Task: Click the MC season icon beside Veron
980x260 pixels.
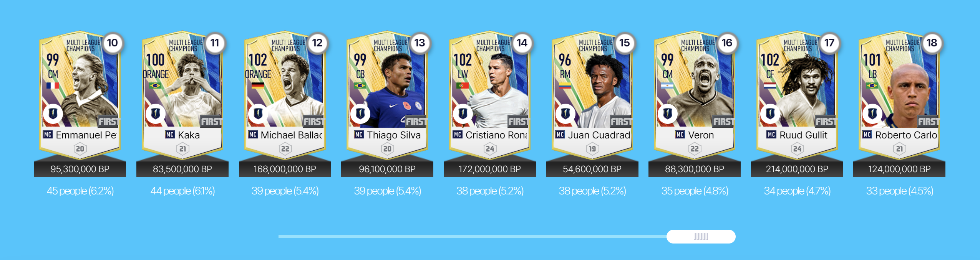Action: click(x=680, y=135)
